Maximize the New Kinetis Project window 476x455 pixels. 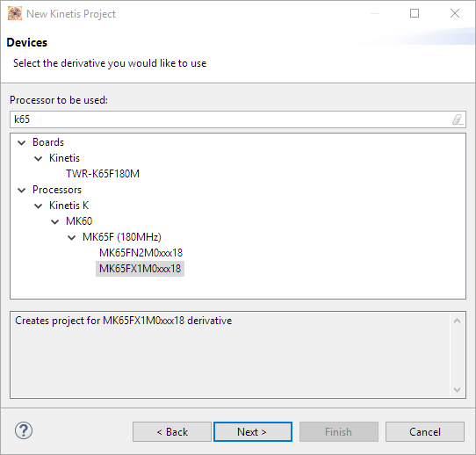pos(415,13)
